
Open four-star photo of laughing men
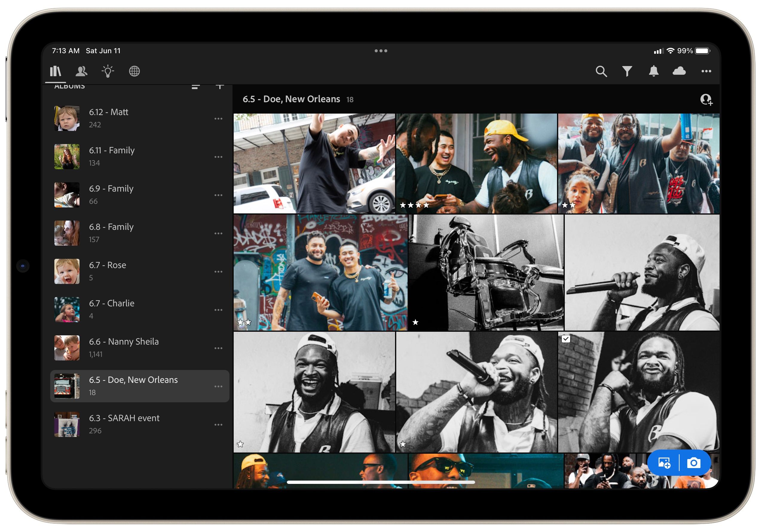477,163
